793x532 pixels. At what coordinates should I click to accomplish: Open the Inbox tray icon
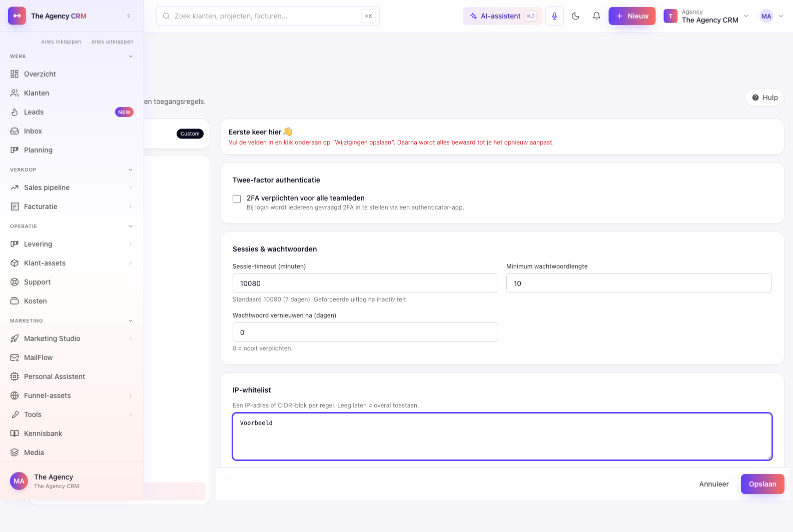(15, 131)
